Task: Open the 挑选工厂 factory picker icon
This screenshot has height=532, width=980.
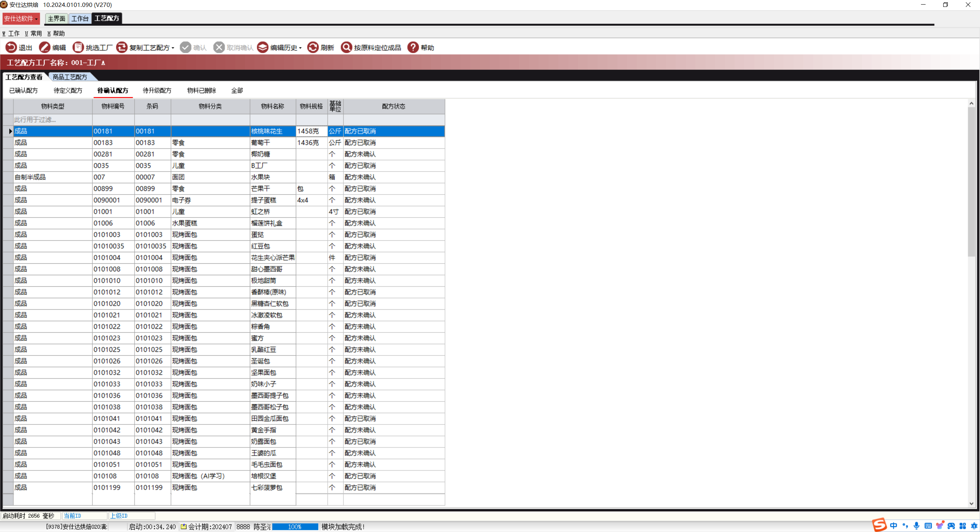Action: click(78, 48)
